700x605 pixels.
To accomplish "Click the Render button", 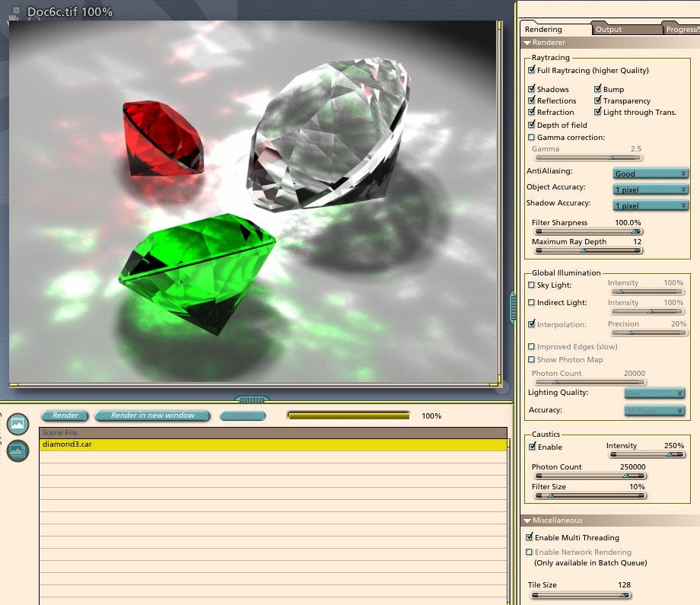I will (x=64, y=416).
